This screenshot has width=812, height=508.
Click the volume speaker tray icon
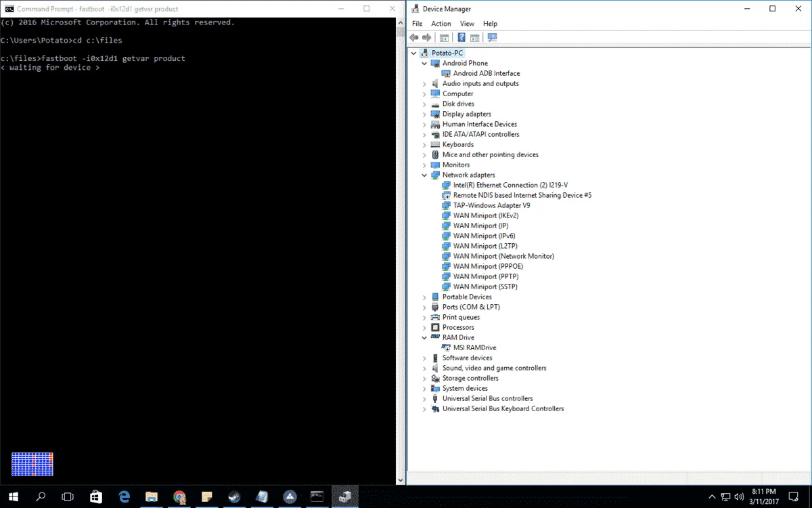(739, 496)
